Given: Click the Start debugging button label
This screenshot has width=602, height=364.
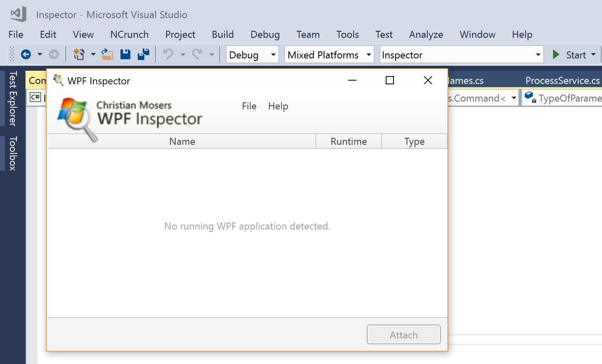Looking at the screenshot, I should (576, 55).
